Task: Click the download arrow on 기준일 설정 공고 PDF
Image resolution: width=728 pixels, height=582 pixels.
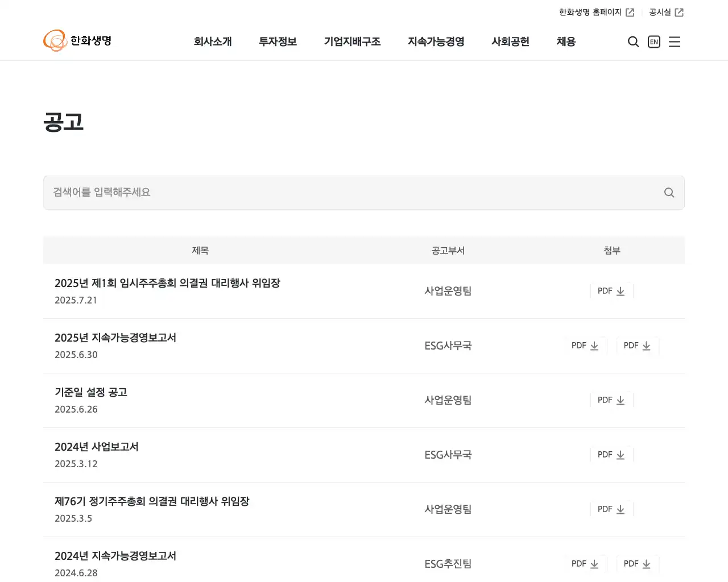Action: (x=621, y=400)
